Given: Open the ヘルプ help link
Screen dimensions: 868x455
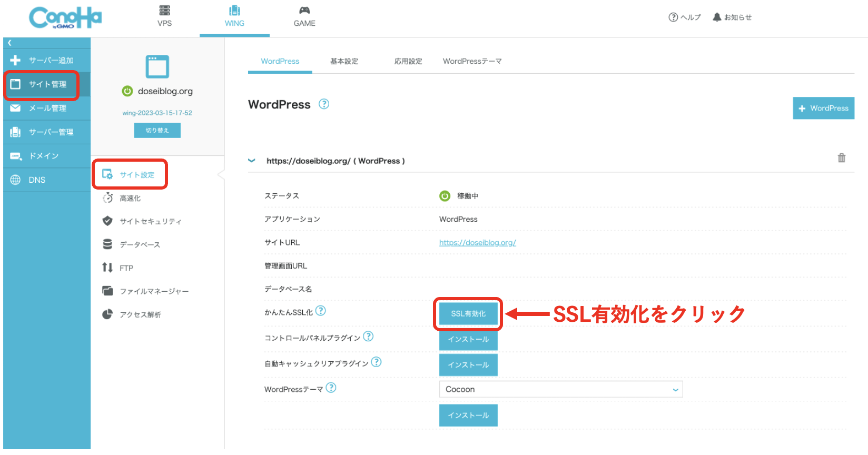Looking at the screenshot, I should (x=684, y=17).
